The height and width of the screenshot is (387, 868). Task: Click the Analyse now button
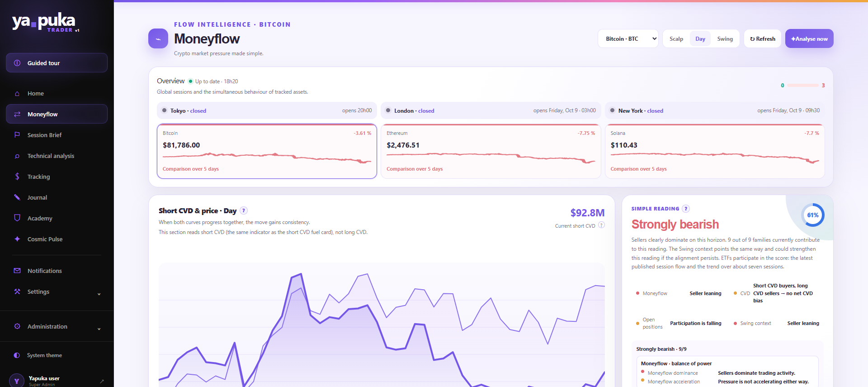[809, 39]
